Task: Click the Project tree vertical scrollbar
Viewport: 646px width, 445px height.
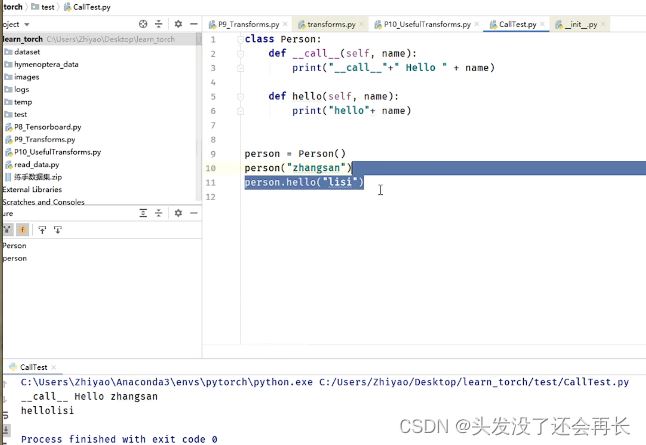Action: [x=199, y=100]
